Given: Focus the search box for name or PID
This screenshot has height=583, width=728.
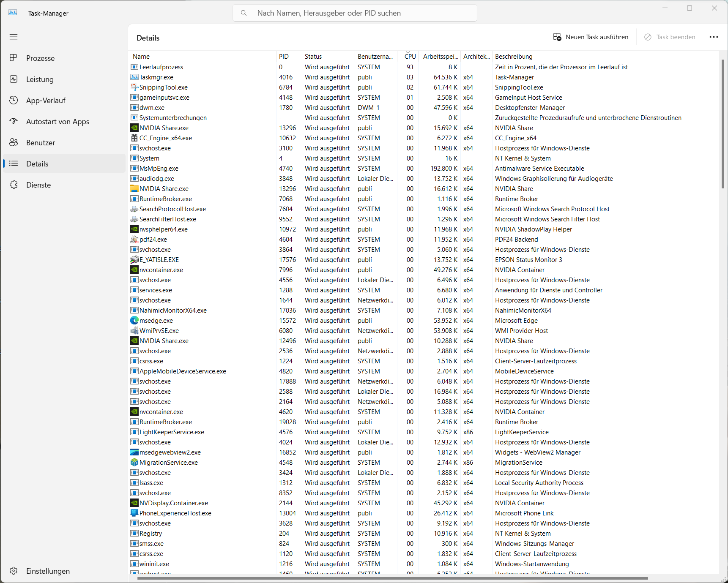Looking at the screenshot, I should pyautogui.click(x=355, y=13).
